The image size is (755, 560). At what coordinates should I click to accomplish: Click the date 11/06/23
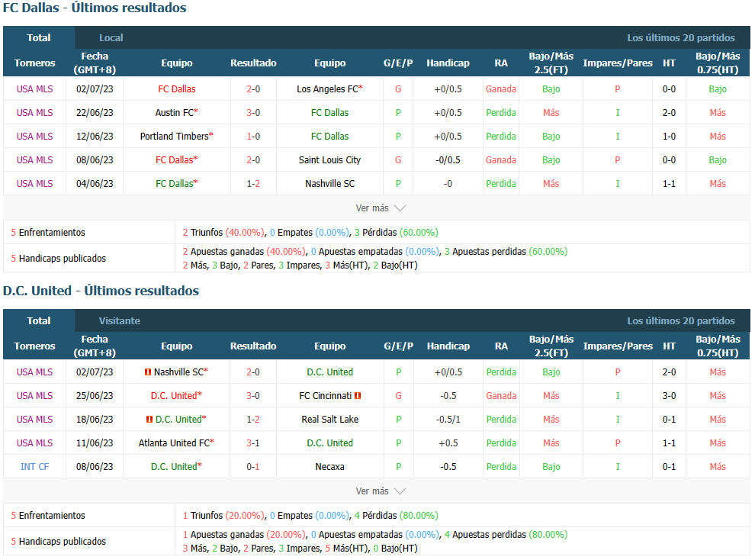[x=95, y=443]
